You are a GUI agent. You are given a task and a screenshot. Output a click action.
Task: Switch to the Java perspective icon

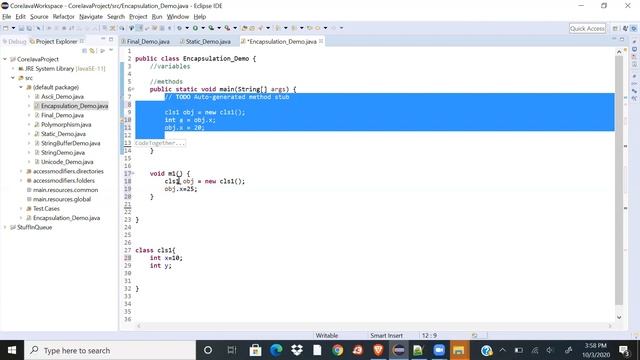tap(625, 29)
